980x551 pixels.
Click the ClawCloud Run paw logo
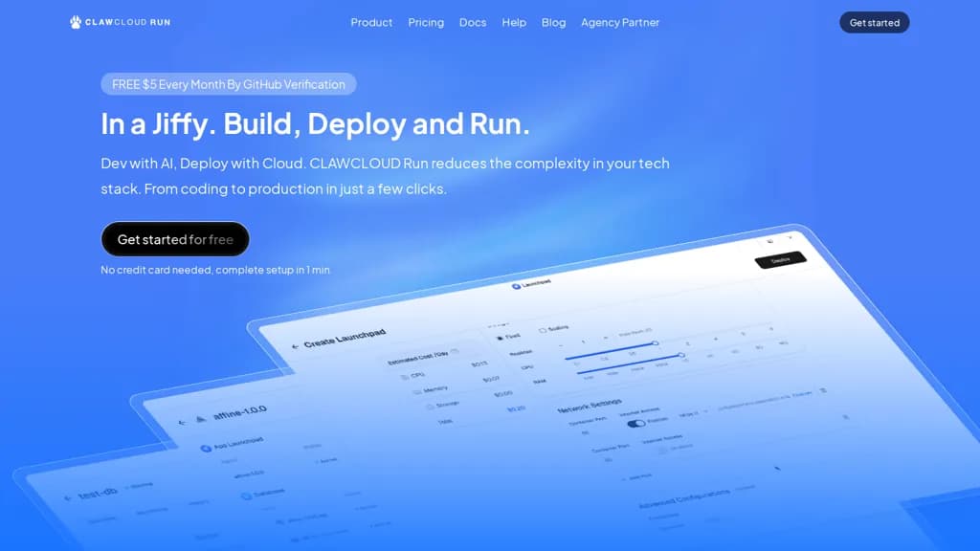76,23
